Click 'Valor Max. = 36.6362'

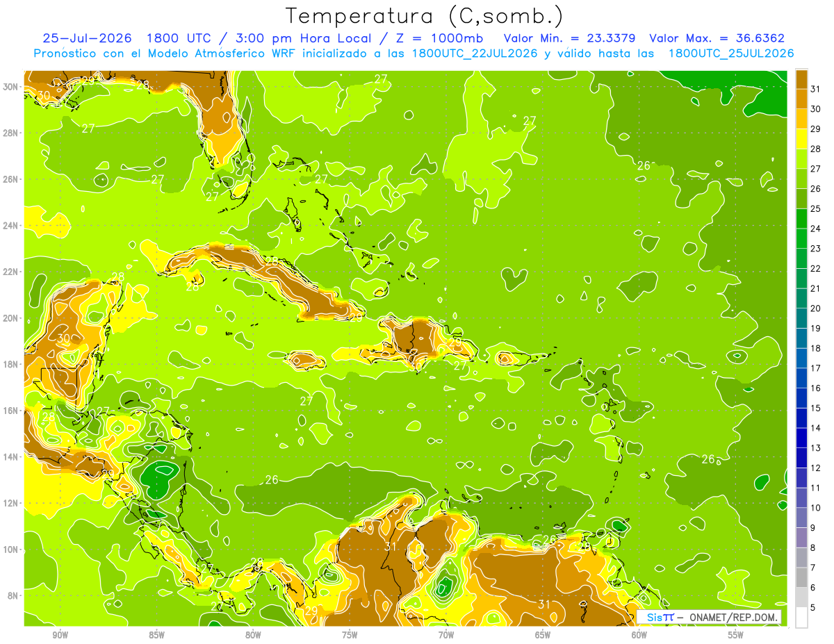(x=717, y=38)
